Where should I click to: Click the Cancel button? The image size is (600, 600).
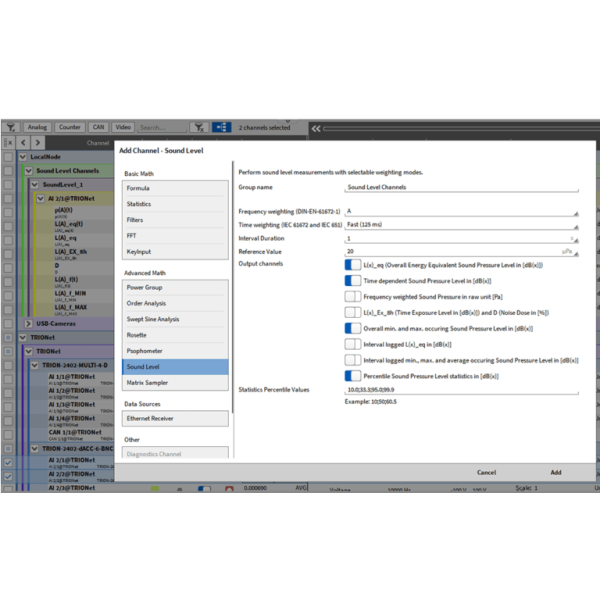coord(486,472)
